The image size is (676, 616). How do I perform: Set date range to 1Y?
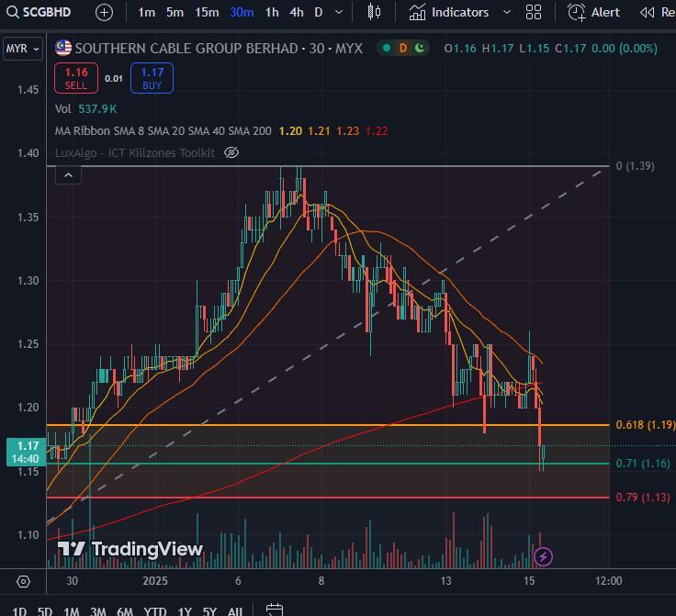pyautogui.click(x=185, y=611)
